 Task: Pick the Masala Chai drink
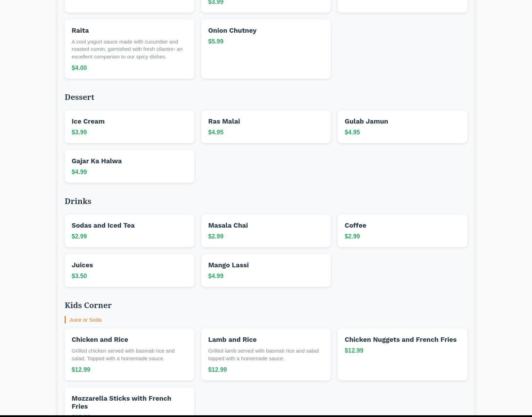tap(266, 230)
